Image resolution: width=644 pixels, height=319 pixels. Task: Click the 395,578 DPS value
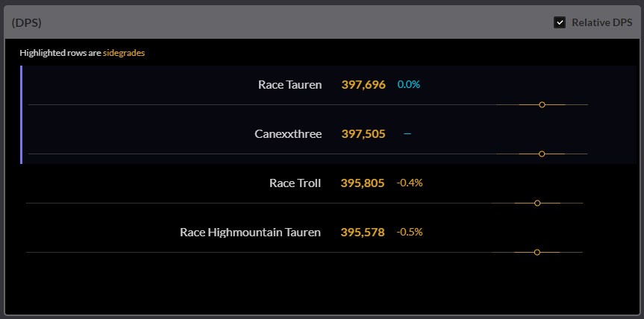363,233
